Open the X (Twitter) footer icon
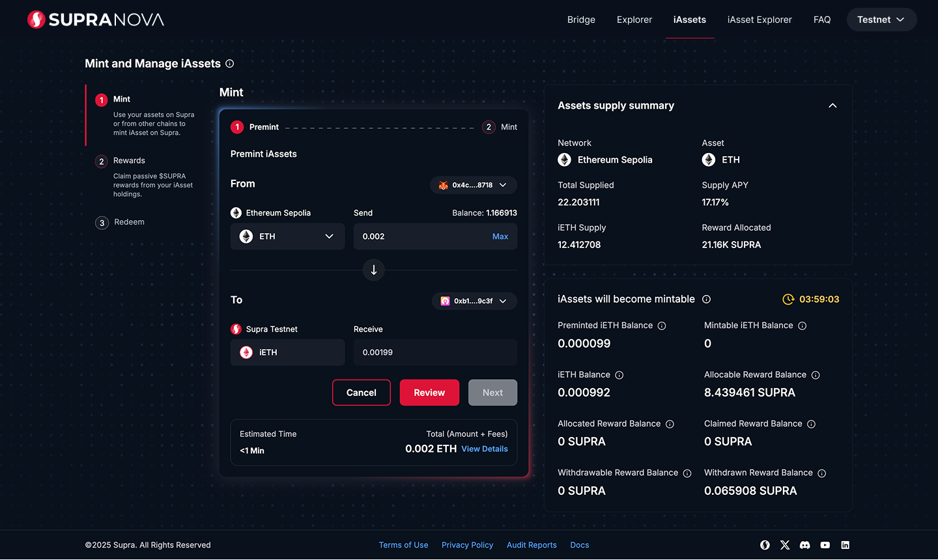Image resolution: width=938 pixels, height=560 pixels. 785,545
